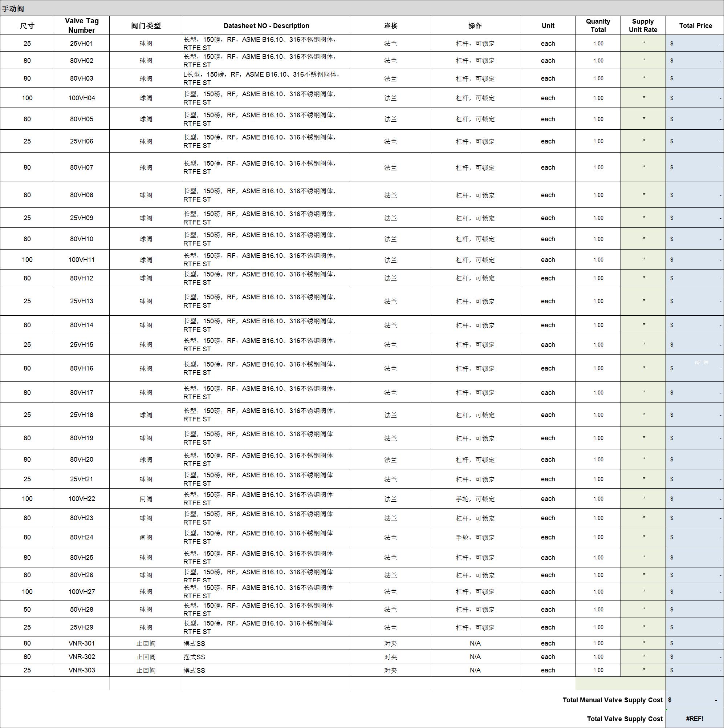Select the 手动阀 title cell

13,8
